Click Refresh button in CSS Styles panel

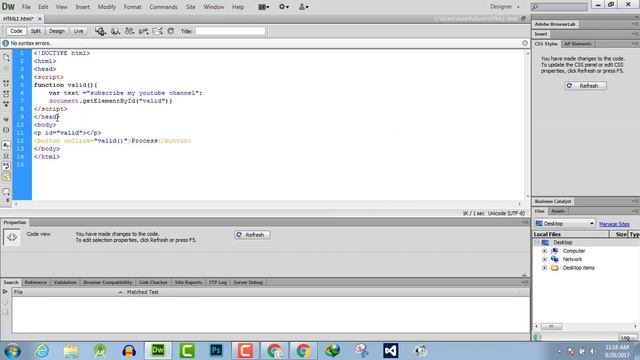pyautogui.click(x=585, y=86)
